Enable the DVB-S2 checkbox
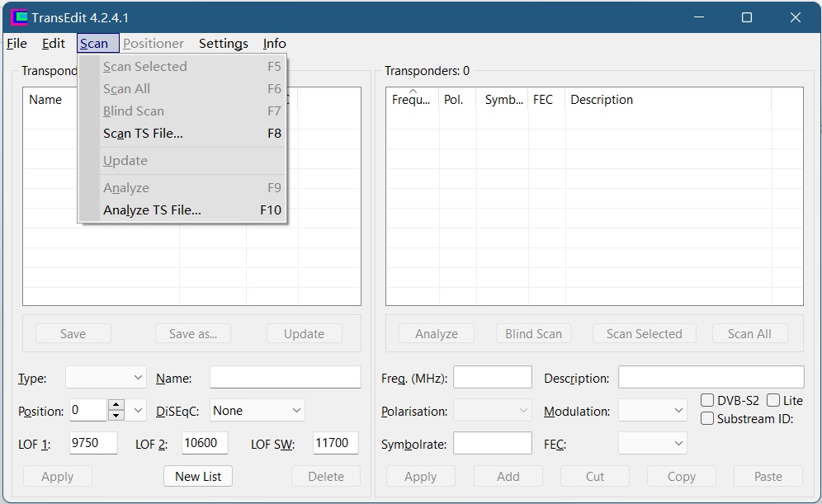 (707, 401)
